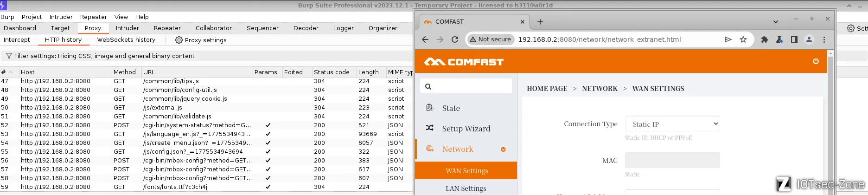The width and height of the screenshot is (868, 195).
Task: Click the filter funnel icon
Action: click(8, 56)
